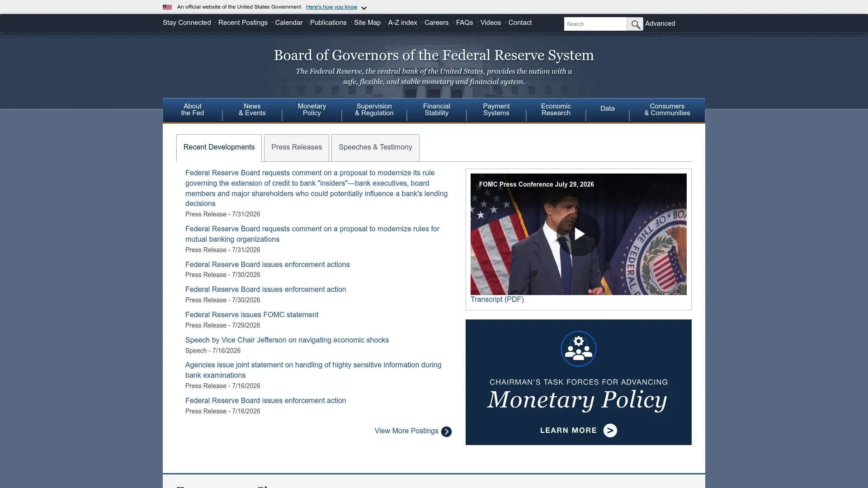
Task: Click the search magnifier icon button
Action: click(635, 24)
